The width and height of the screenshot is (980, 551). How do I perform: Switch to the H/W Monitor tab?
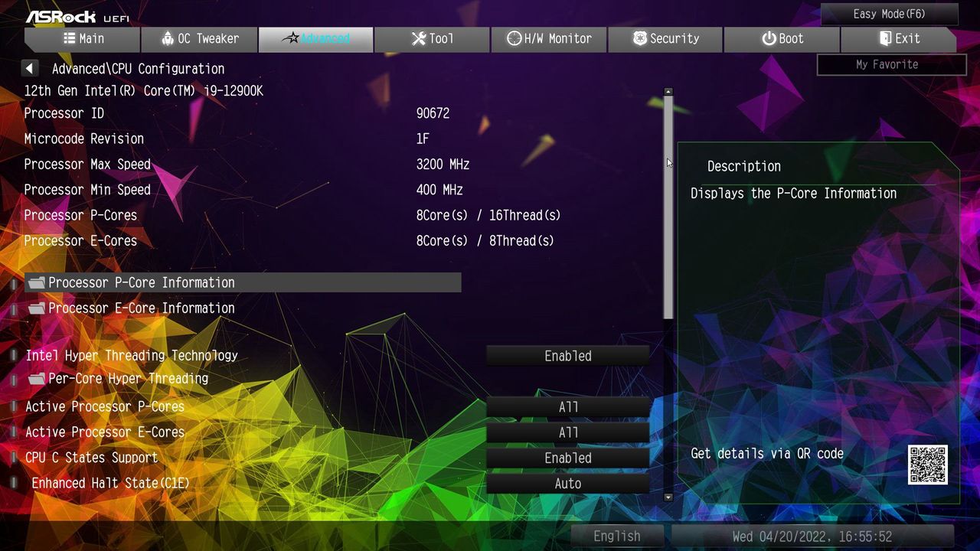(549, 39)
